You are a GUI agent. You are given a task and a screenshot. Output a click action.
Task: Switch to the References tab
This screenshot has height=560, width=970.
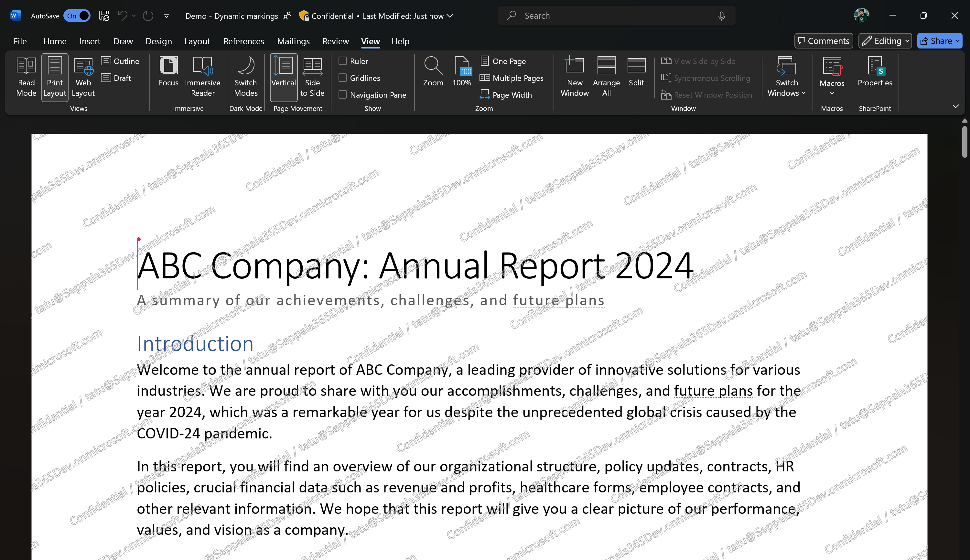pyautogui.click(x=243, y=41)
